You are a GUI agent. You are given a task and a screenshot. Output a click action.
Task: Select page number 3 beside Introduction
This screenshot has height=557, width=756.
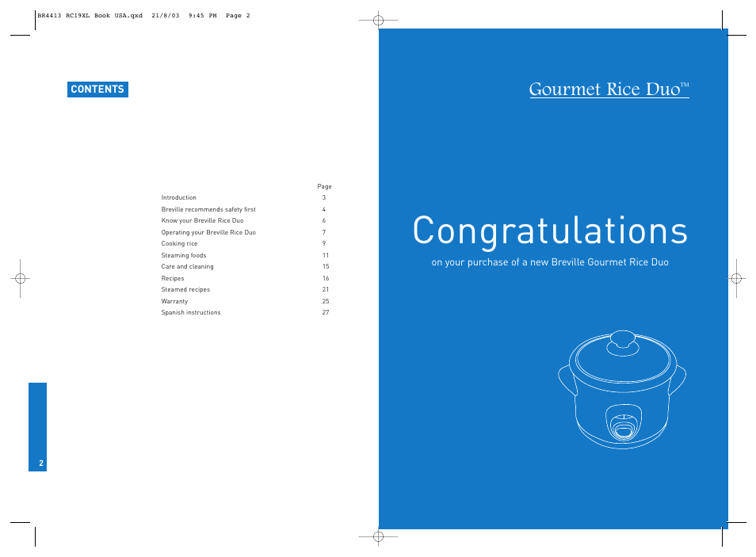(x=324, y=198)
